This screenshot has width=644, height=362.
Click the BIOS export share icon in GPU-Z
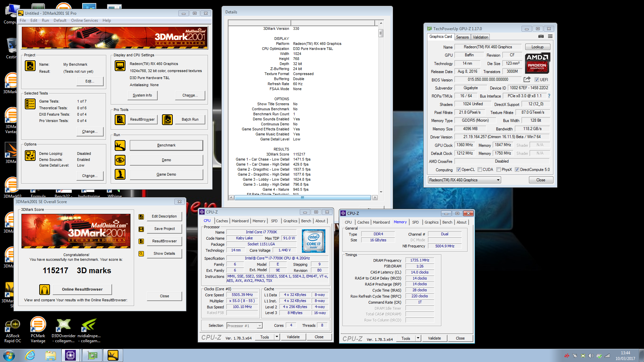(527, 79)
